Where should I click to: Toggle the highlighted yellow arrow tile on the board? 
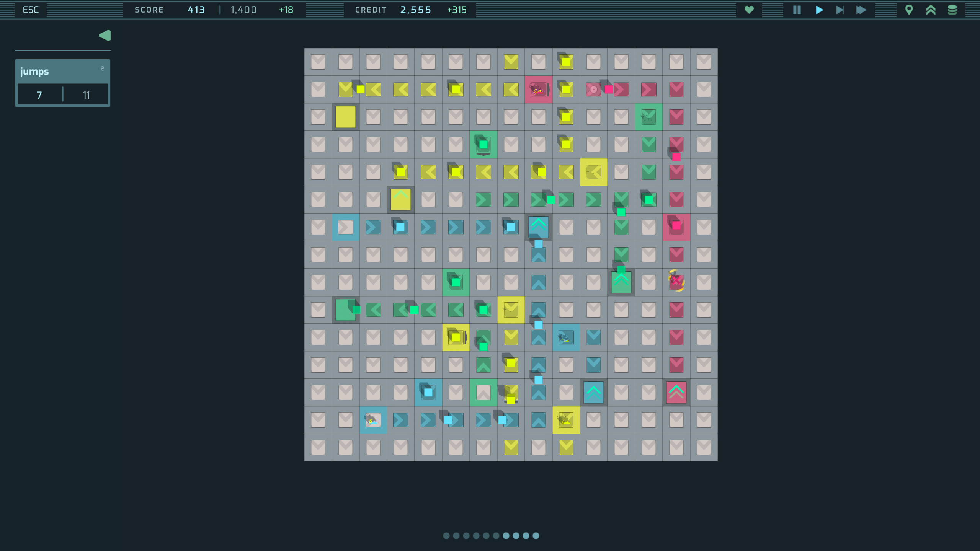[x=594, y=172]
